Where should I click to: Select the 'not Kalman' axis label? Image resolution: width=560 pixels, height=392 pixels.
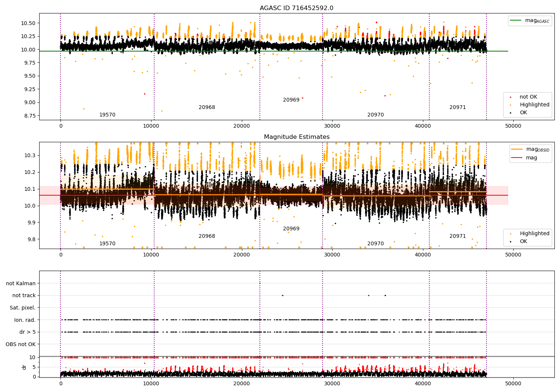click(x=21, y=283)
